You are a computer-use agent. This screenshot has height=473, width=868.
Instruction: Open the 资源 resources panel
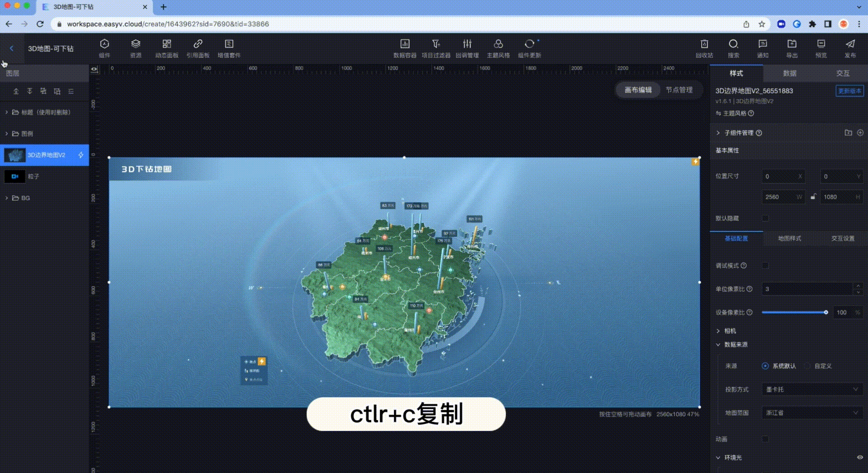(136, 48)
